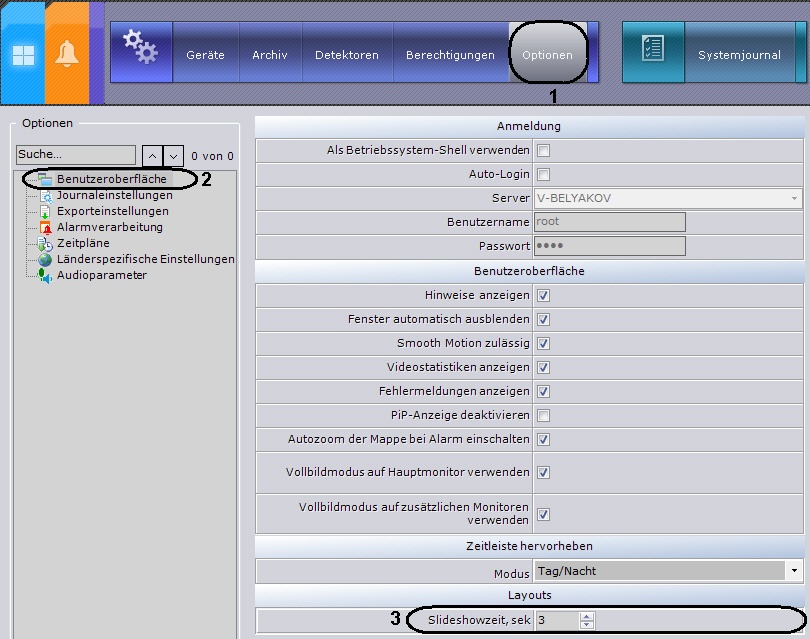Select Audioparameter in the options tree
The width and height of the screenshot is (810, 639).
(x=102, y=275)
